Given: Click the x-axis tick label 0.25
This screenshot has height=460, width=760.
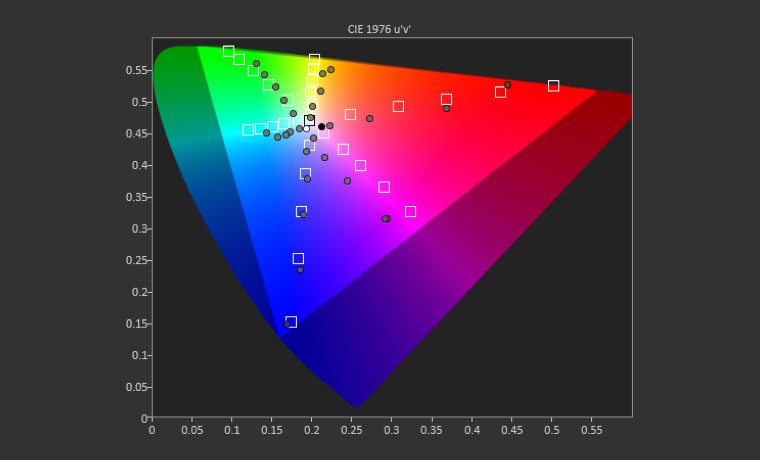Looking at the screenshot, I should click(352, 430).
